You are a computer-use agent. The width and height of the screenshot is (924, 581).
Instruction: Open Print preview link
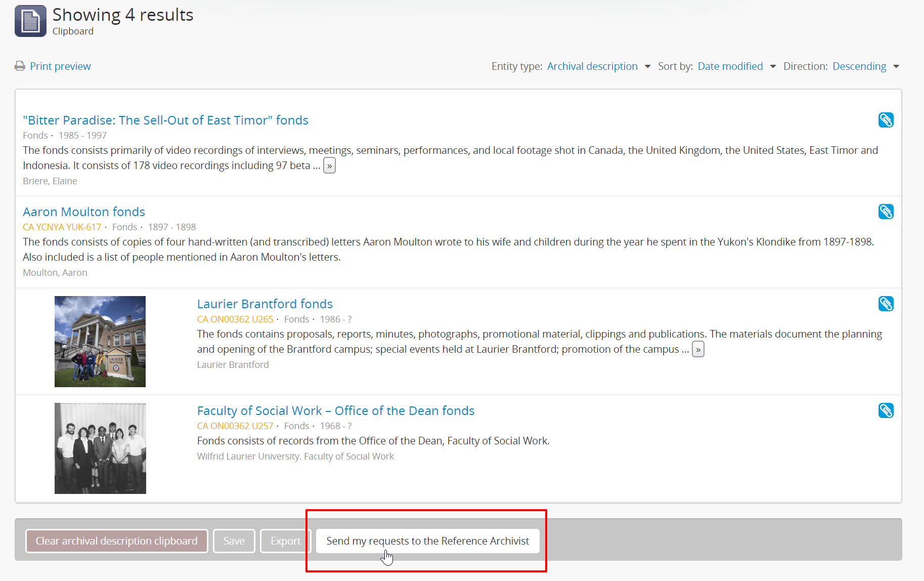click(60, 66)
